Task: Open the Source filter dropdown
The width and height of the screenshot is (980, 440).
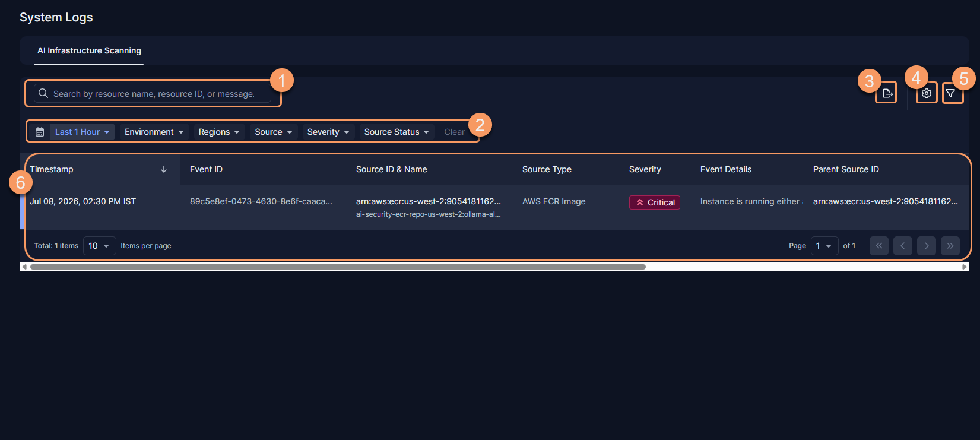Action: [x=274, y=132]
